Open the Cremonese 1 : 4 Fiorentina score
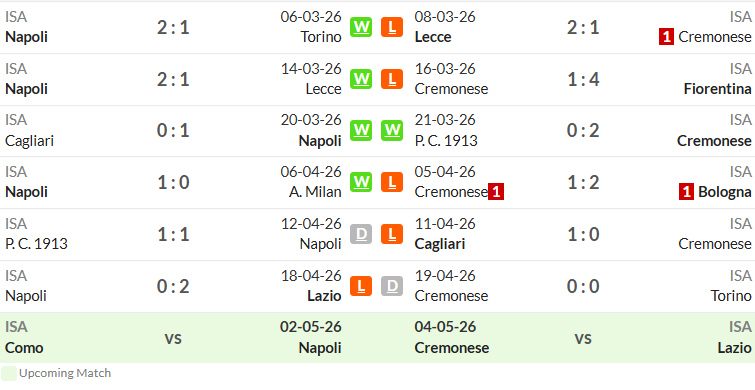The image size is (755, 390). click(x=583, y=79)
